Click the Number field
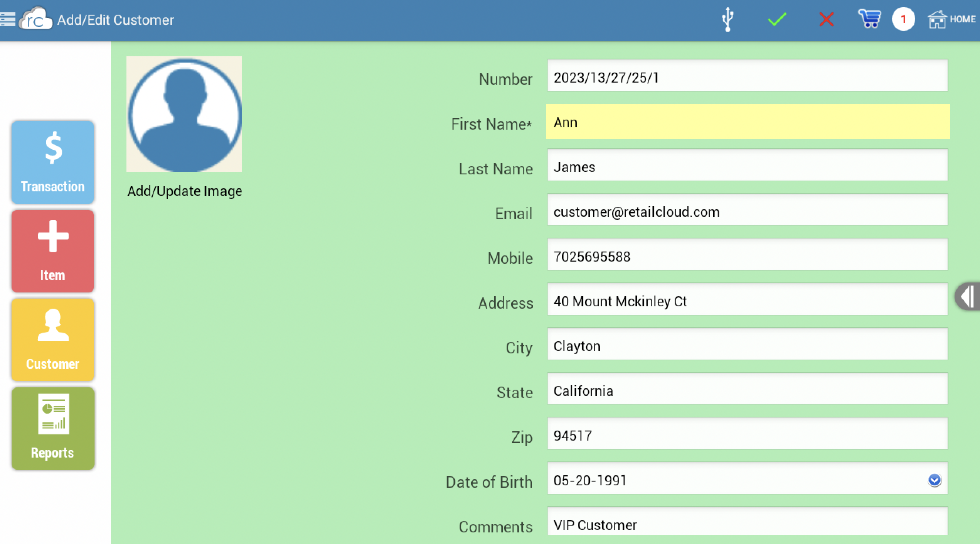 coord(748,75)
